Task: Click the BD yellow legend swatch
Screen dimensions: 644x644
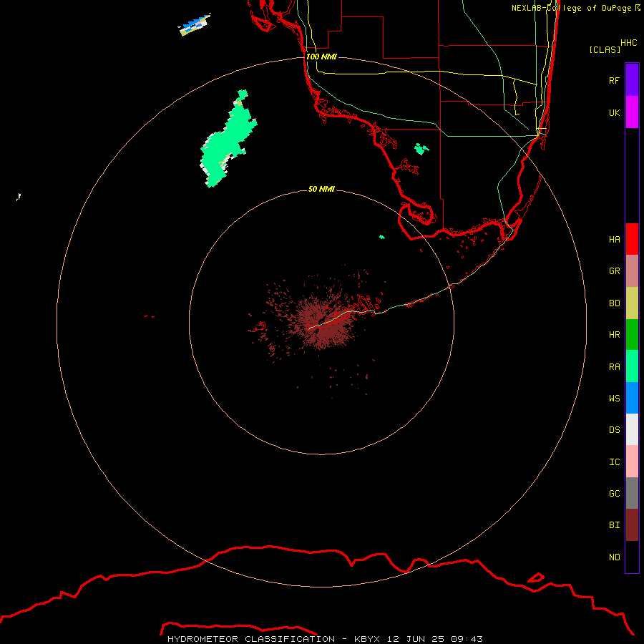Action: pyautogui.click(x=632, y=303)
